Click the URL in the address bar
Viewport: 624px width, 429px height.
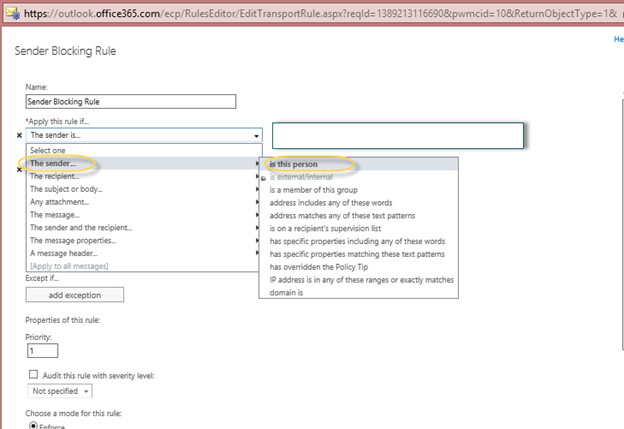(x=320, y=14)
